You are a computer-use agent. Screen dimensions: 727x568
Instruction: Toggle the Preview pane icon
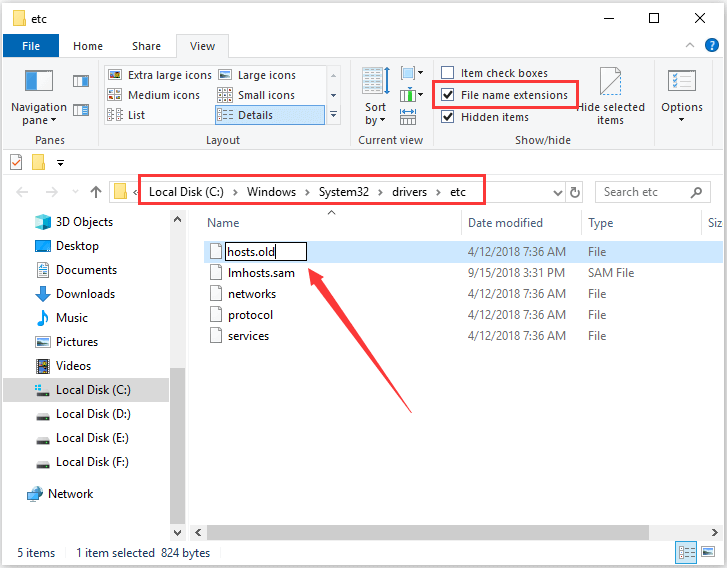(x=81, y=81)
